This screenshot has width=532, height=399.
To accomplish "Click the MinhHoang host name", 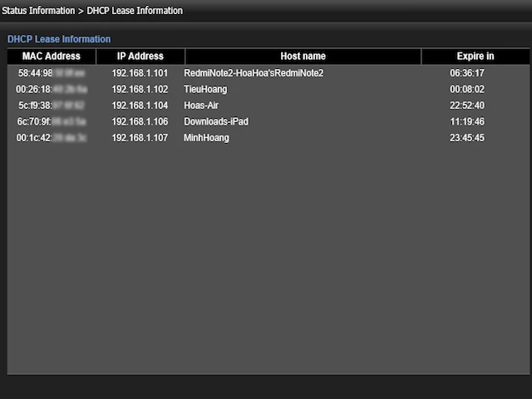I will pos(206,138).
